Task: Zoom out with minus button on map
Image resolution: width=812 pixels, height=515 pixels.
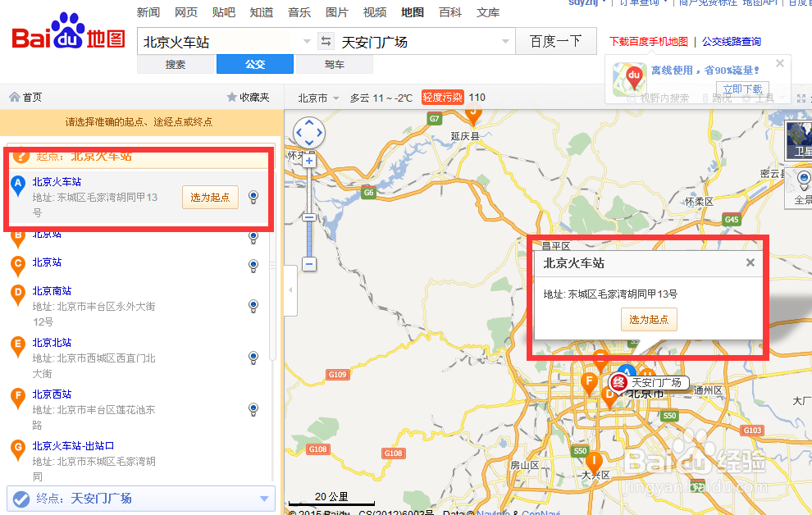Action: pos(309,264)
